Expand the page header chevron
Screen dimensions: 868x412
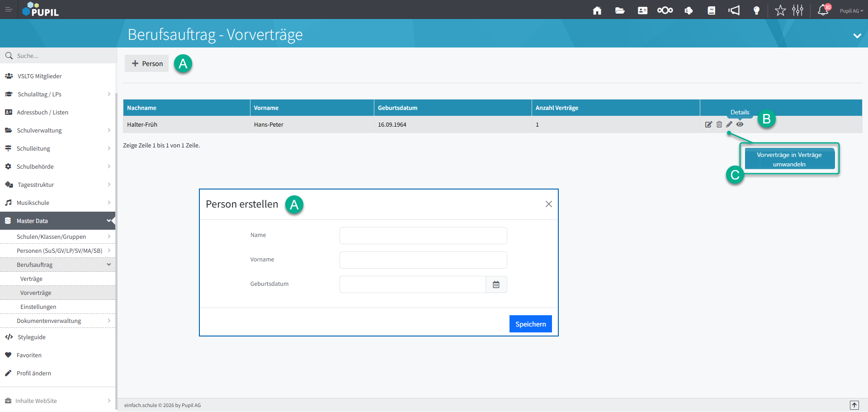[x=857, y=36]
